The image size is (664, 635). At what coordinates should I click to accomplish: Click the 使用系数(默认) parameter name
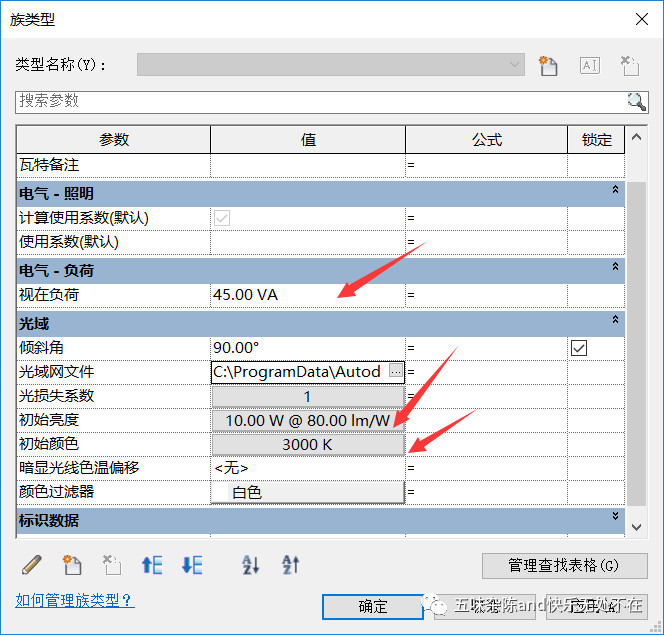pos(69,242)
